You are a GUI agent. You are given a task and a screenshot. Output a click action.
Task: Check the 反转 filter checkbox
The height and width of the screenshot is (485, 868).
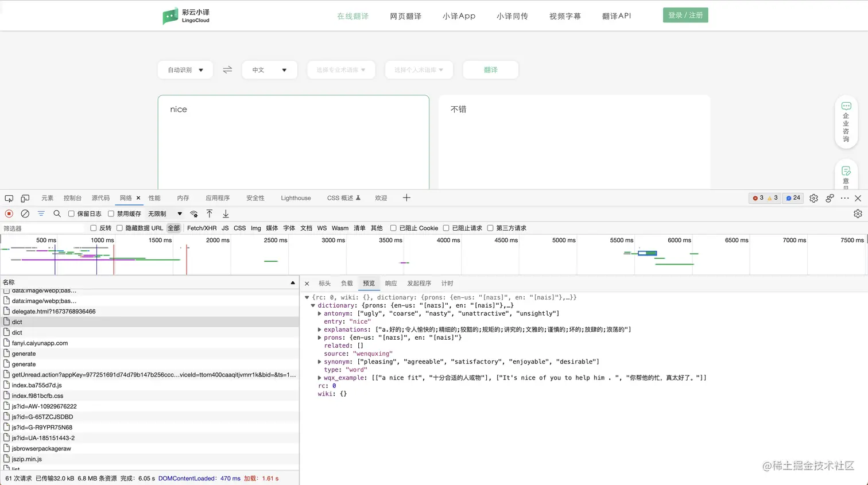coord(93,228)
